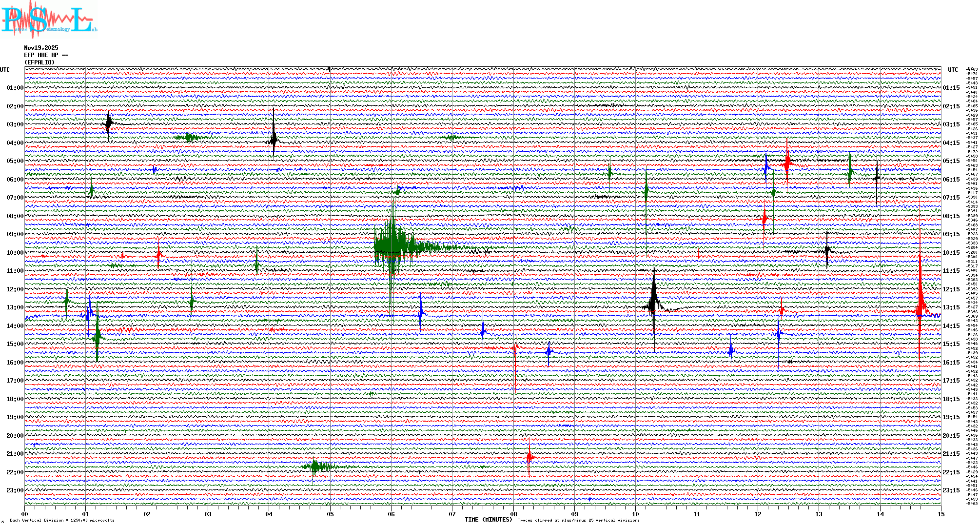Click the Traces clipped footnote text
The width and height of the screenshot is (980, 527).
click(578, 520)
